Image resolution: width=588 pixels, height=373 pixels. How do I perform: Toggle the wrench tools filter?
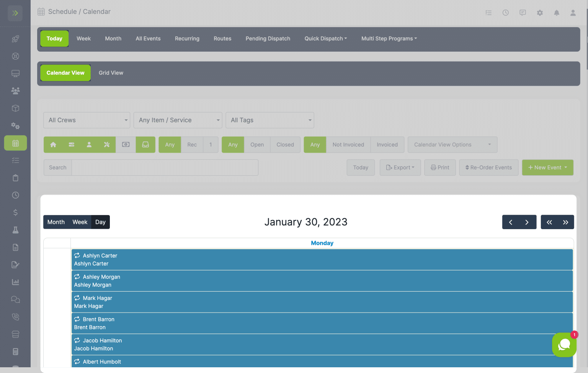click(107, 145)
